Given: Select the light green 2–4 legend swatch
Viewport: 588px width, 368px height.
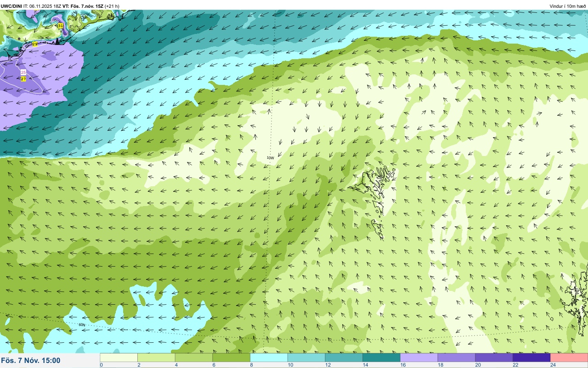Looking at the screenshot, I should (157, 357).
